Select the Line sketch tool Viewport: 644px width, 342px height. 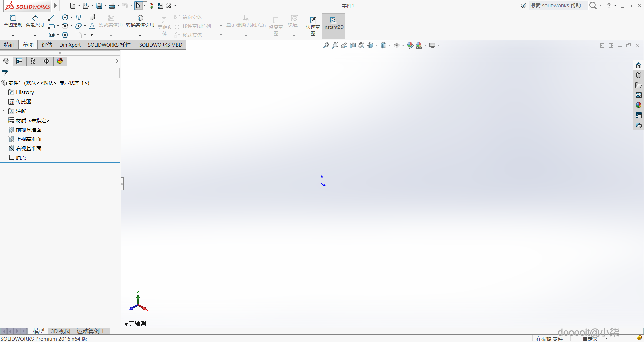52,17
